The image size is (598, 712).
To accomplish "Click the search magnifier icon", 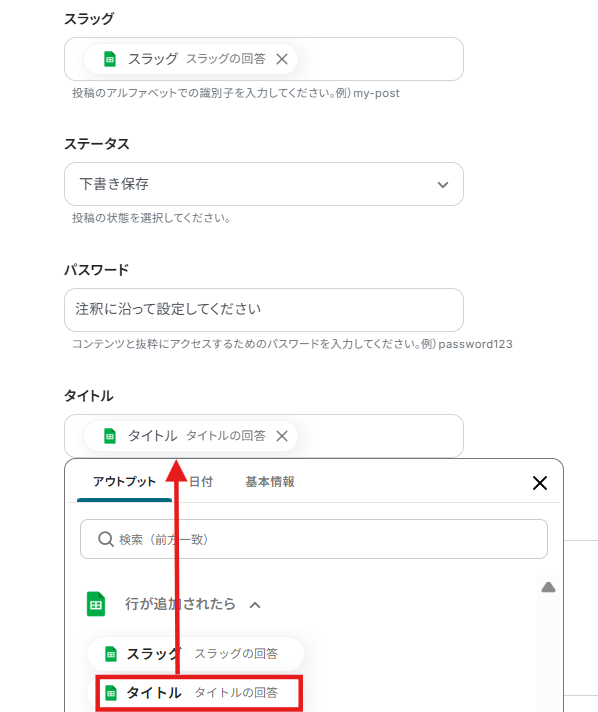I will pos(105,539).
